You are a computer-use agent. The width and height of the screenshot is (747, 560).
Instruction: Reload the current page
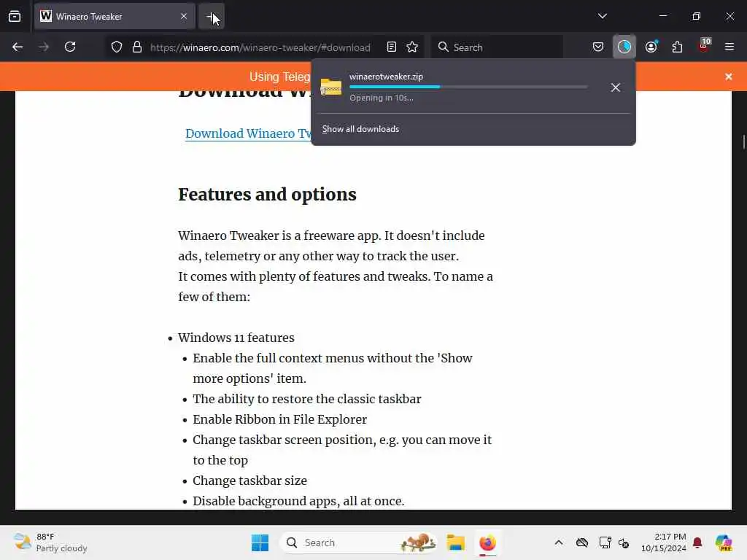click(x=70, y=47)
